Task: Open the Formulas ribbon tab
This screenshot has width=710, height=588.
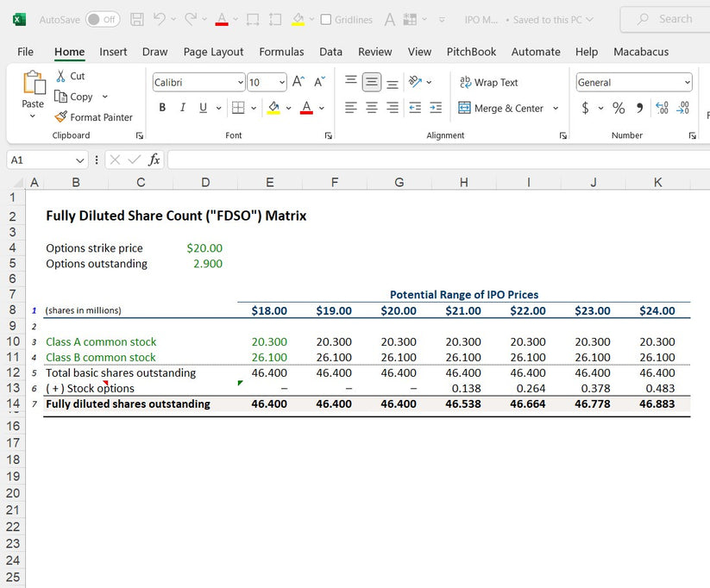Action: 281,52
